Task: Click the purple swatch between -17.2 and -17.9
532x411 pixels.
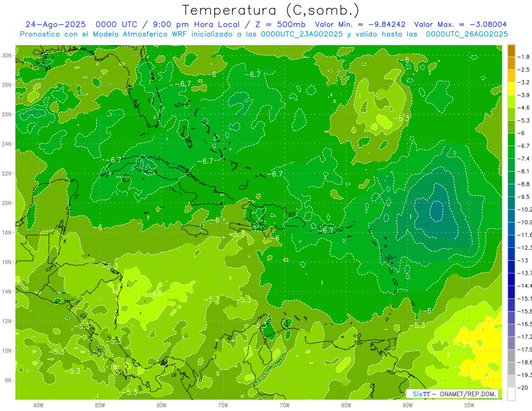Action: pos(511,343)
